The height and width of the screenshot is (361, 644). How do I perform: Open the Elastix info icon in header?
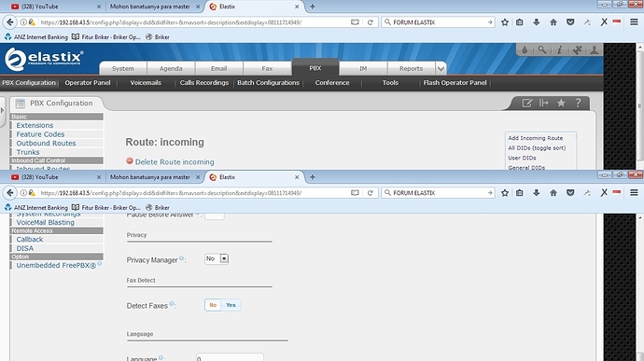coord(559,49)
